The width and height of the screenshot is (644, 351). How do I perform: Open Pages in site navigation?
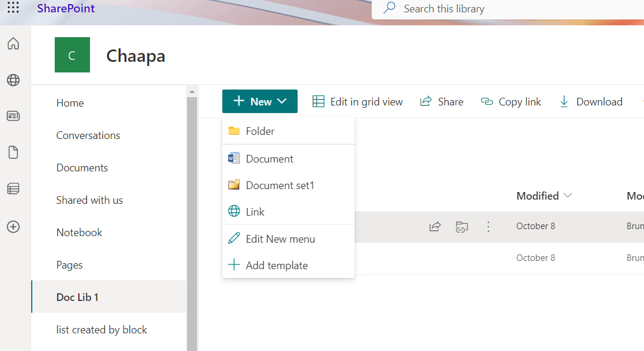tap(69, 265)
